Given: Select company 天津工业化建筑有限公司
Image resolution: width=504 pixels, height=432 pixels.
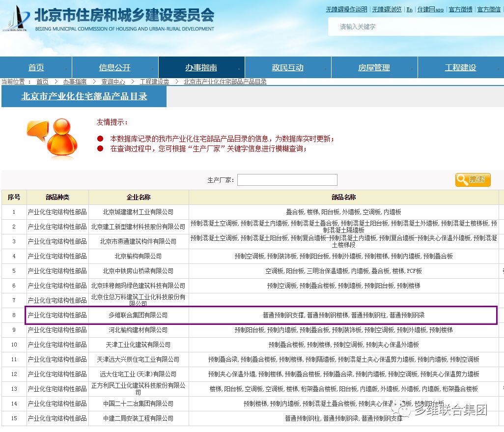Looking at the screenshot, I should pyautogui.click(x=138, y=345).
